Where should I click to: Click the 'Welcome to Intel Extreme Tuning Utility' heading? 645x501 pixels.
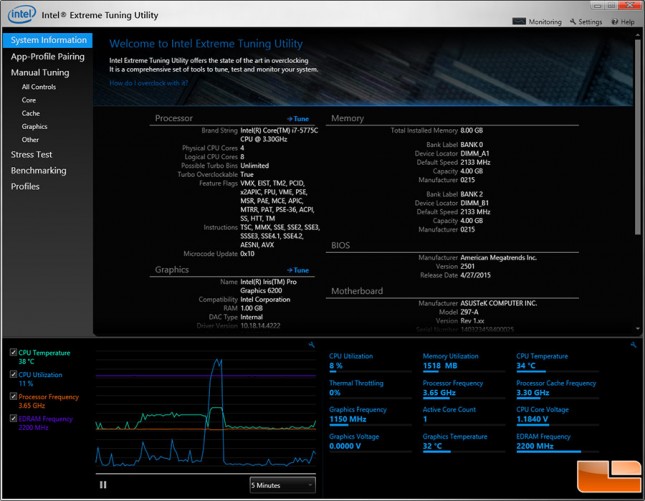(206, 44)
